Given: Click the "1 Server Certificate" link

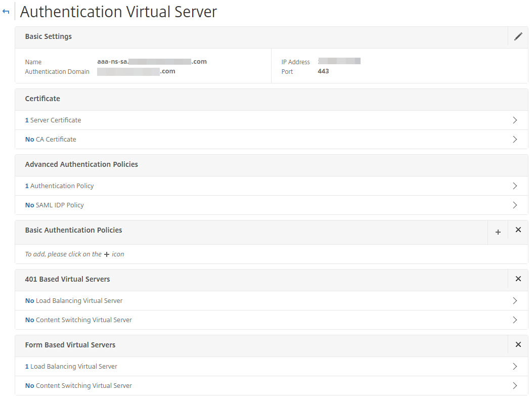Looking at the screenshot, I should pyautogui.click(x=53, y=120).
